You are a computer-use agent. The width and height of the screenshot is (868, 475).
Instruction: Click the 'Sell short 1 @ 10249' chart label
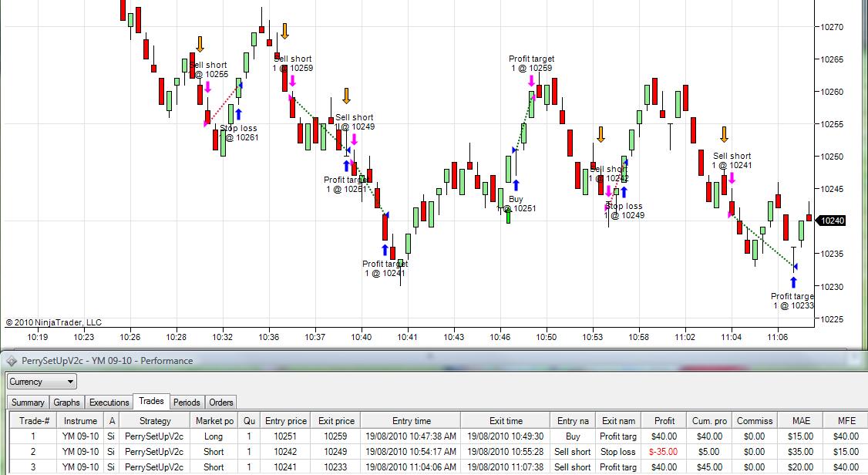click(x=355, y=122)
